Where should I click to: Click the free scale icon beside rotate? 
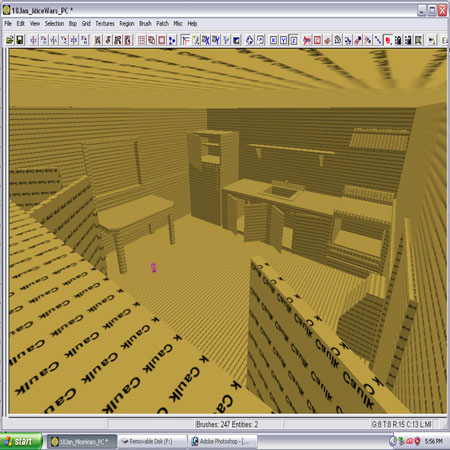click(260, 40)
